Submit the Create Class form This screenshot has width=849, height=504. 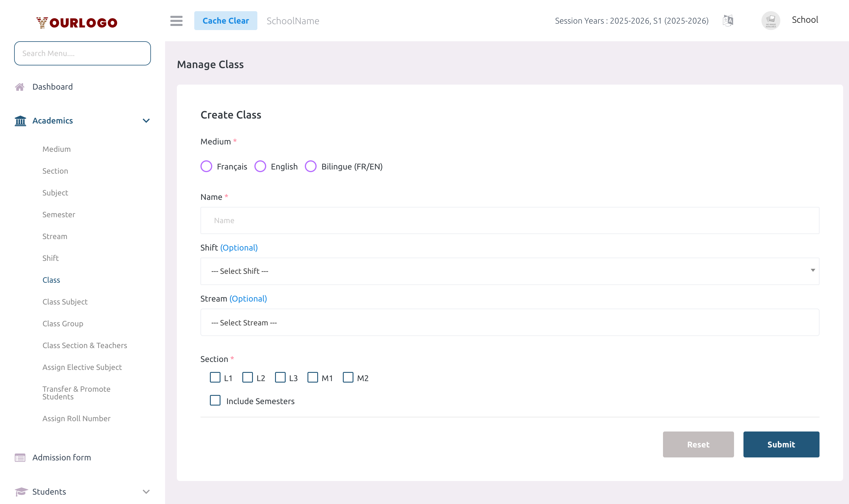coord(781,444)
